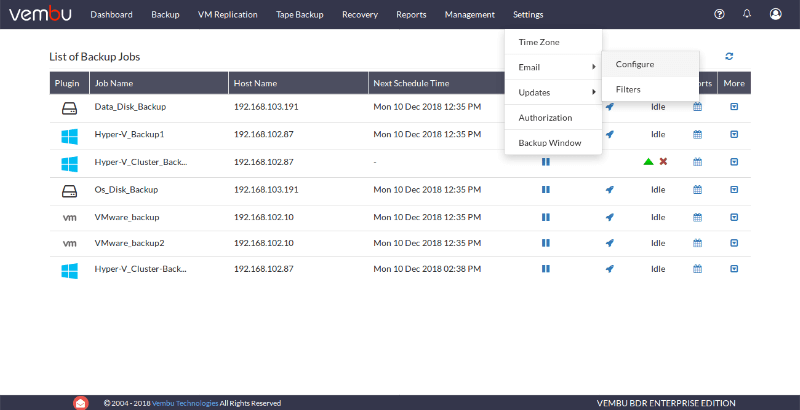800x410 pixels.
Task: Pause the VMware_backup2 job schedule
Action: 546,243
